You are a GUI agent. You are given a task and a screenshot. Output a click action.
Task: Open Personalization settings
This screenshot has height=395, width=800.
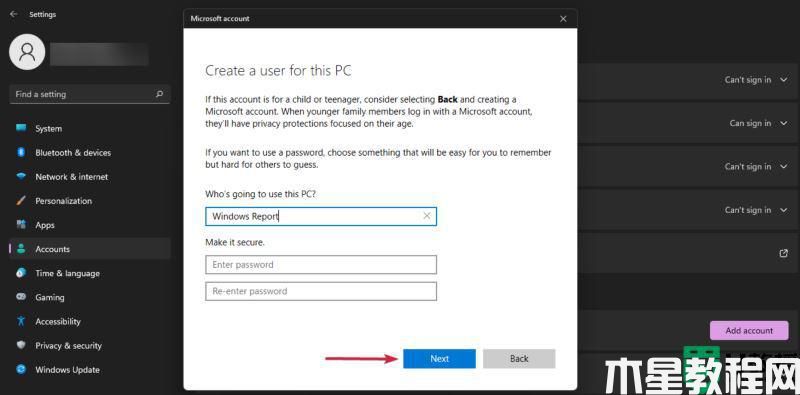90,201
